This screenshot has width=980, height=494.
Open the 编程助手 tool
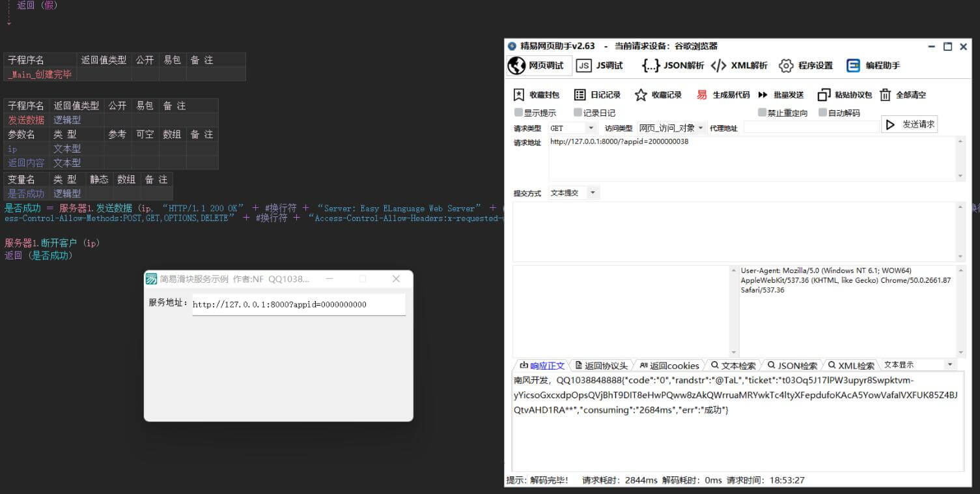click(873, 65)
